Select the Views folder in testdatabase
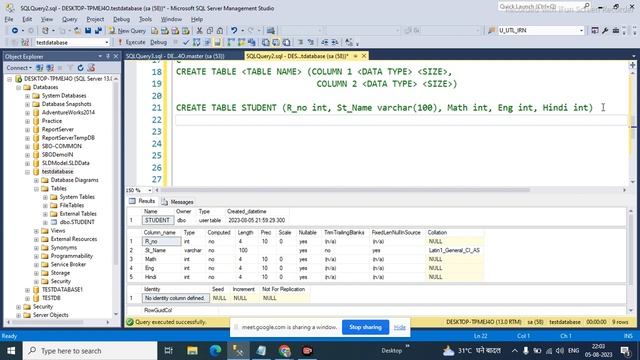The height and width of the screenshot is (360, 640). (58, 231)
